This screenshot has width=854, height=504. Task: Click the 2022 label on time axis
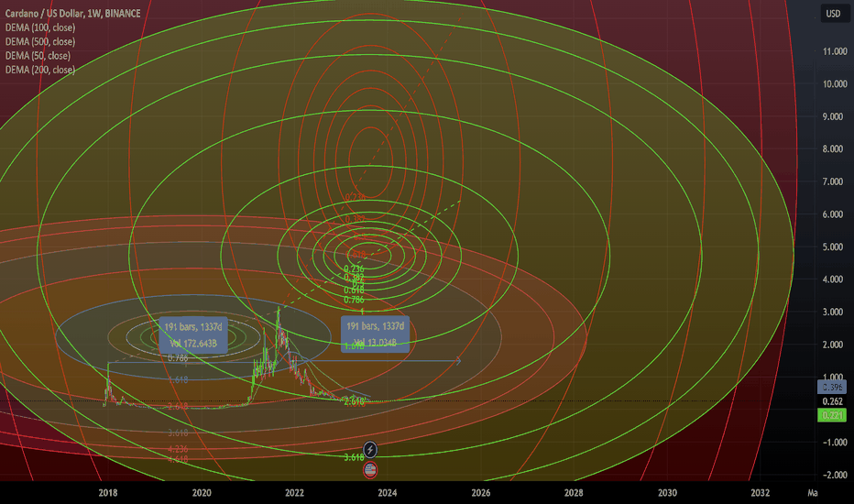tap(295, 493)
